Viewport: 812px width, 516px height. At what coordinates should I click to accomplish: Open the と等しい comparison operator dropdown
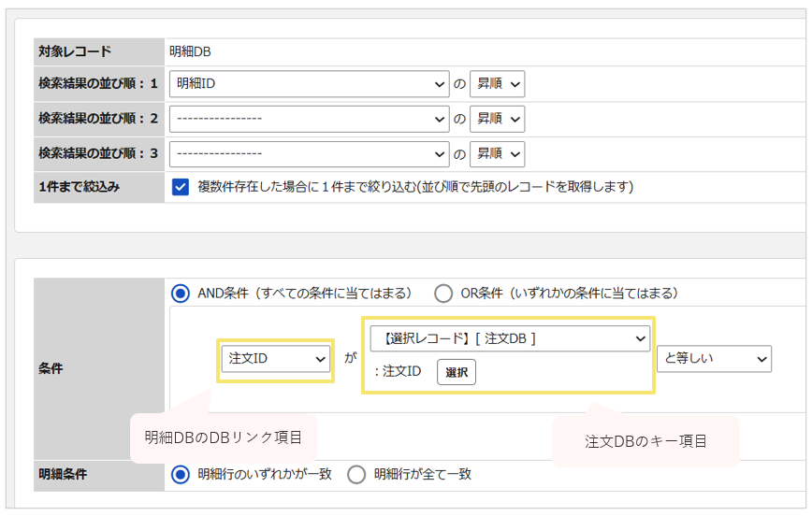pos(714,359)
